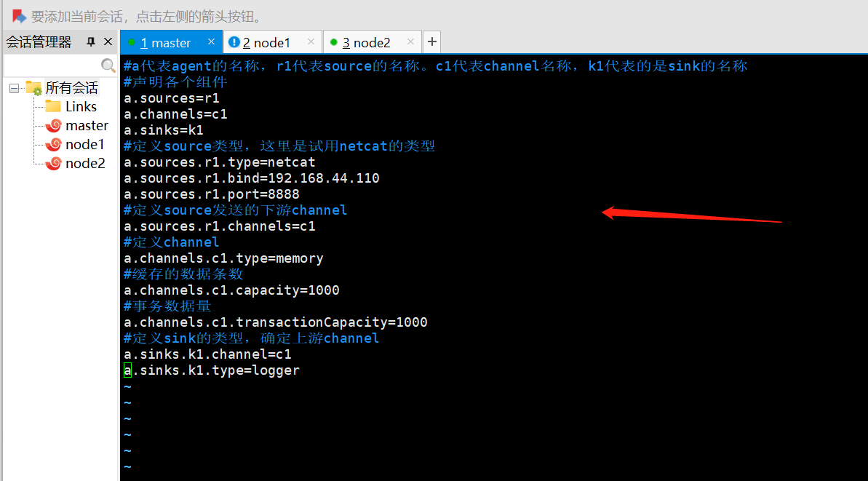Close the 3 node2 tab
Screen dimensions: 868x481
[410, 41]
